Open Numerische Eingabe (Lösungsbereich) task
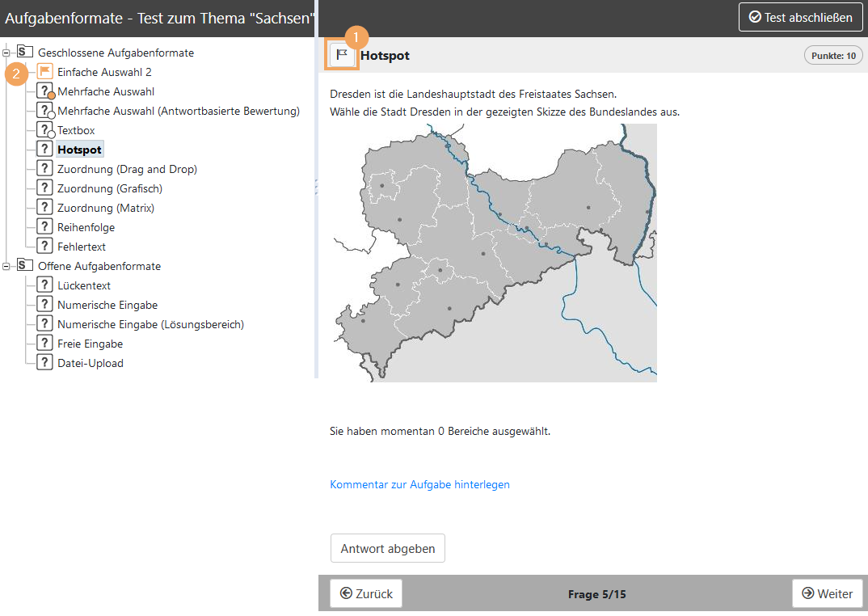This screenshot has height=616, width=868. coord(150,324)
